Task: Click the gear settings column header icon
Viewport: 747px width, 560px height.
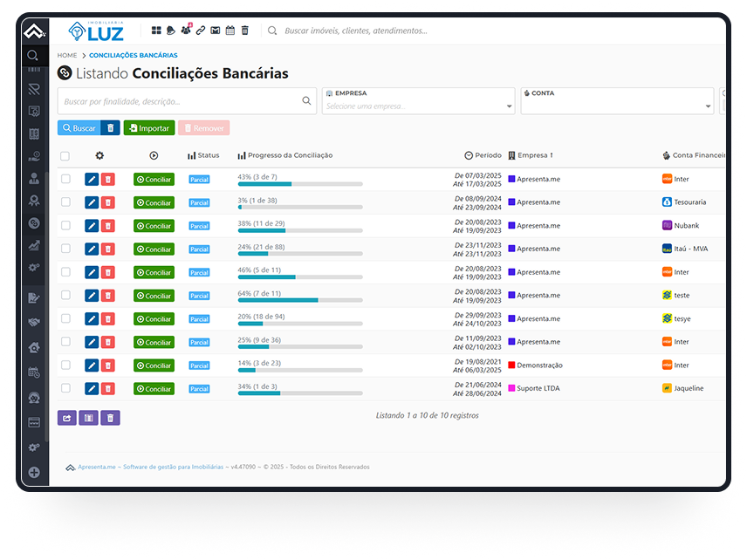Action: (x=99, y=155)
